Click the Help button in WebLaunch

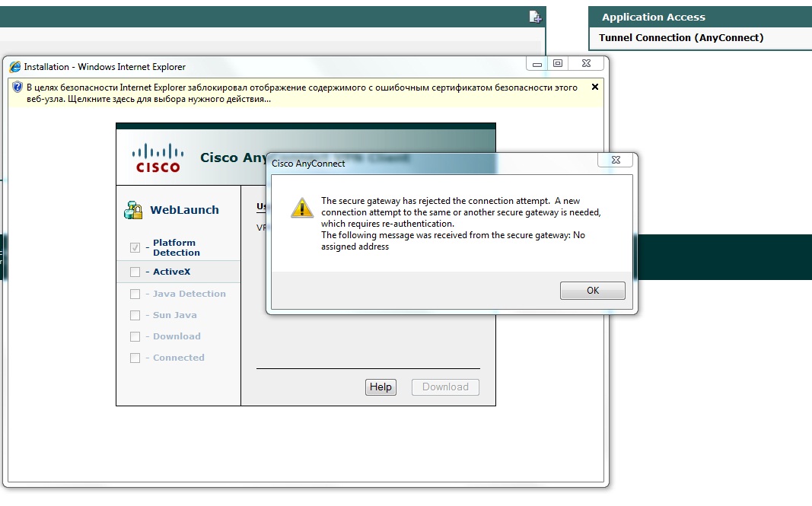(381, 387)
